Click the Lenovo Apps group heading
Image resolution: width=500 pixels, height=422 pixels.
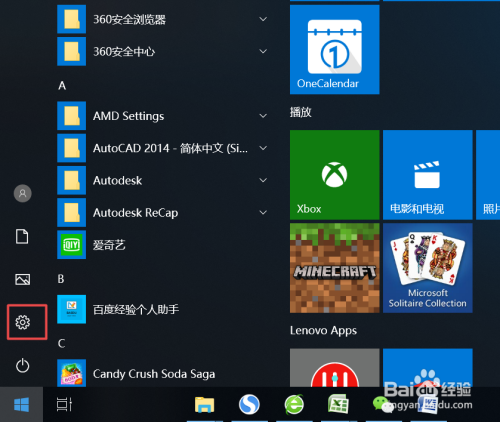coord(323,331)
